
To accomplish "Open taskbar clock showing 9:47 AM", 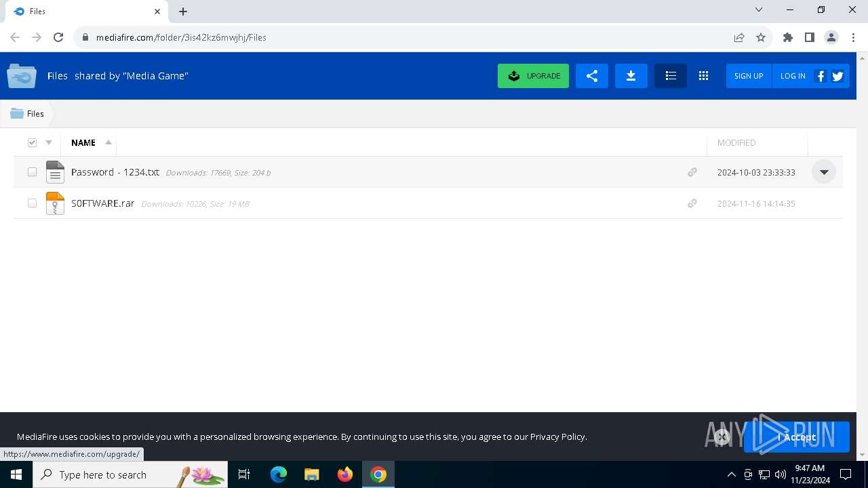I will coord(810,474).
